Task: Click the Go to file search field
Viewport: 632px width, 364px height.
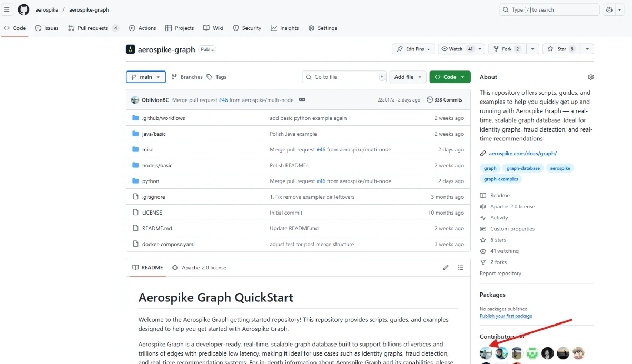Action: coord(344,77)
